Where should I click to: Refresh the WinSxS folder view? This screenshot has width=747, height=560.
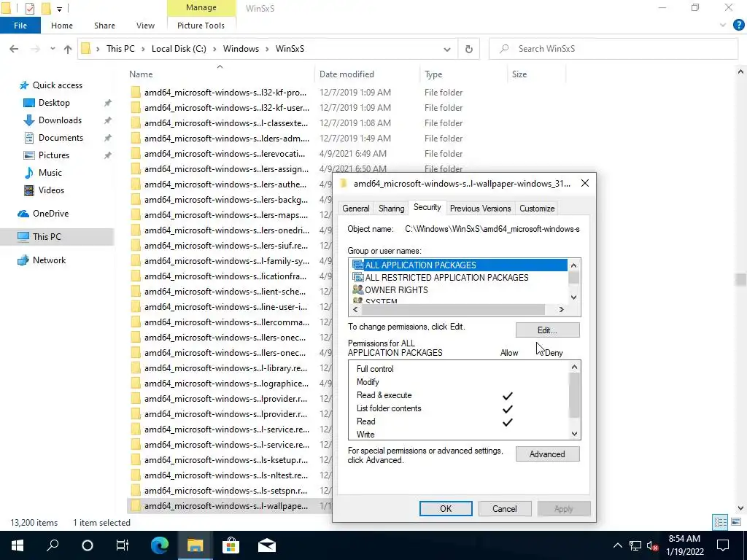click(x=469, y=49)
